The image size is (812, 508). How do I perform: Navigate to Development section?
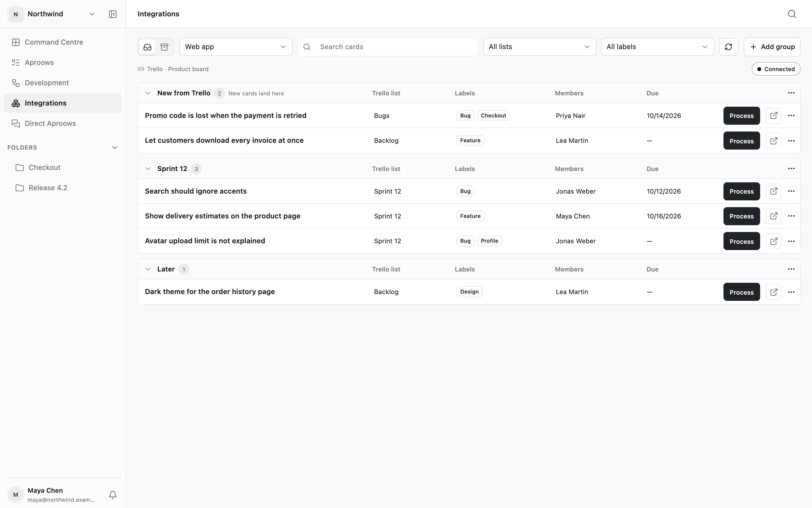tap(63, 83)
